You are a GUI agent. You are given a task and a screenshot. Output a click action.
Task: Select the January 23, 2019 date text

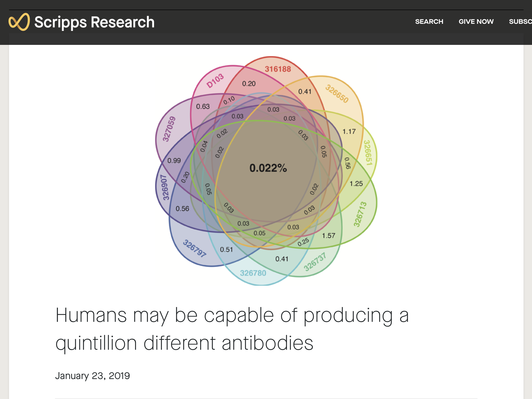(x=92, y=376)
